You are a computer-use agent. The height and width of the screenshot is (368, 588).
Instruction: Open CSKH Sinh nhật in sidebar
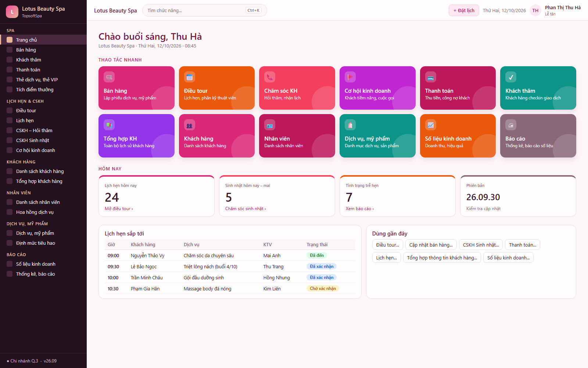tap(43, 140)
